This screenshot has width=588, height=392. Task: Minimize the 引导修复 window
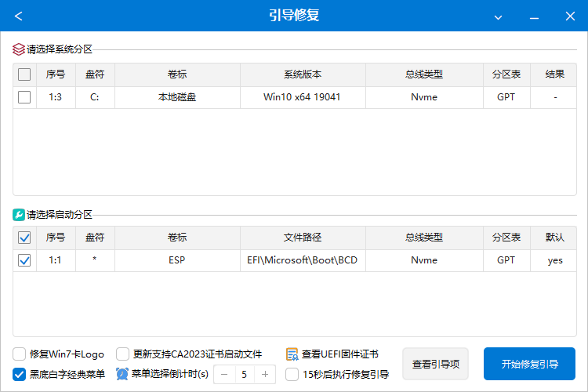(534, 17)
